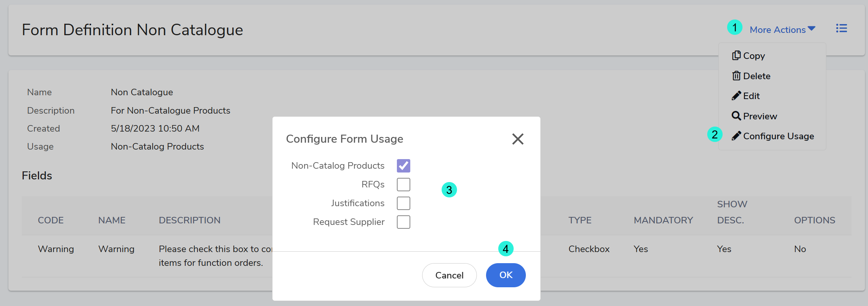Uncheck the Non-Catalog Products checkbox
Viewport: 868px width, 306px height.
(403, 166)
